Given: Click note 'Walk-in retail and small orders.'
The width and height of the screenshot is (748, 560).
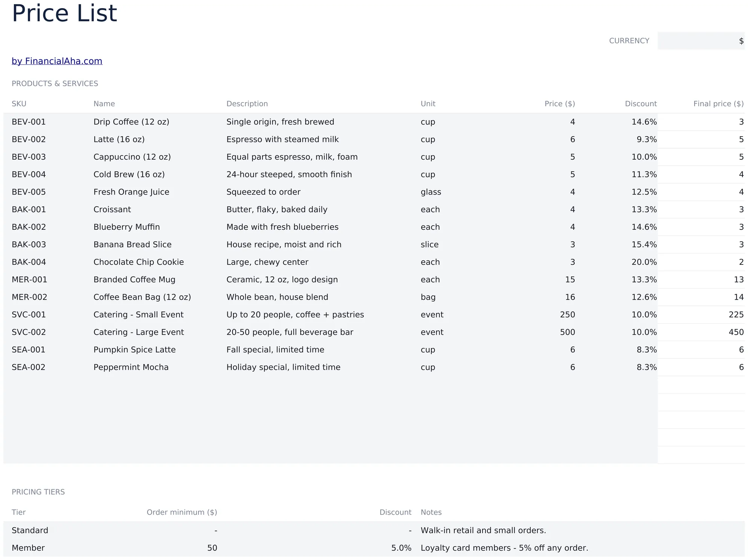Looking at the screenshot, I should pyautogui.click(x=483, y=530).
